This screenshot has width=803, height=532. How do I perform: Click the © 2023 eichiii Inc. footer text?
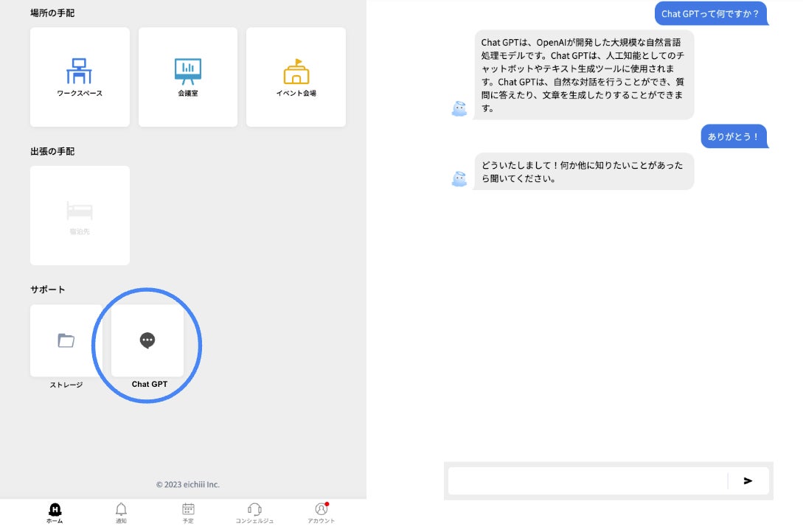coord(188,484)
